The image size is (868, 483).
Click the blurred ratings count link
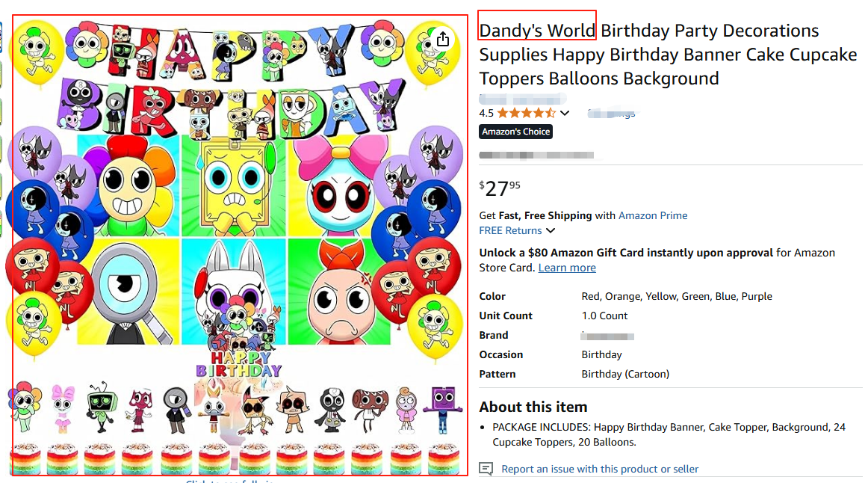pyautogui.click(x=611, y=114)
